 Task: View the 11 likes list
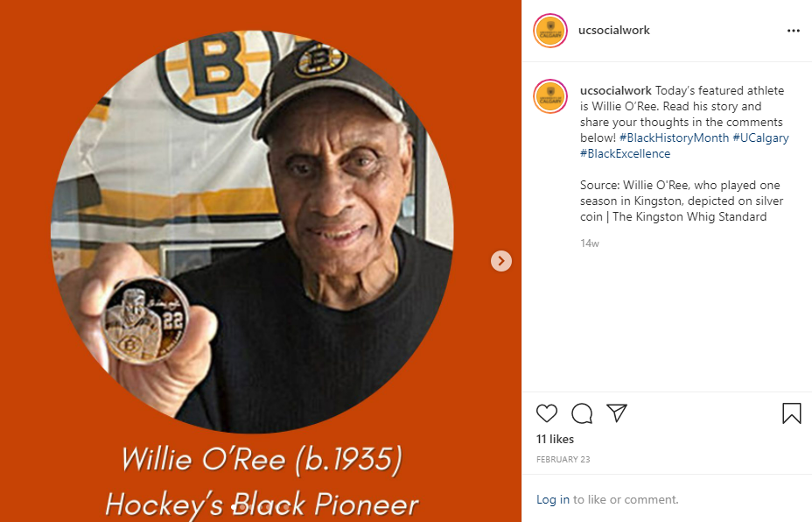555,439
